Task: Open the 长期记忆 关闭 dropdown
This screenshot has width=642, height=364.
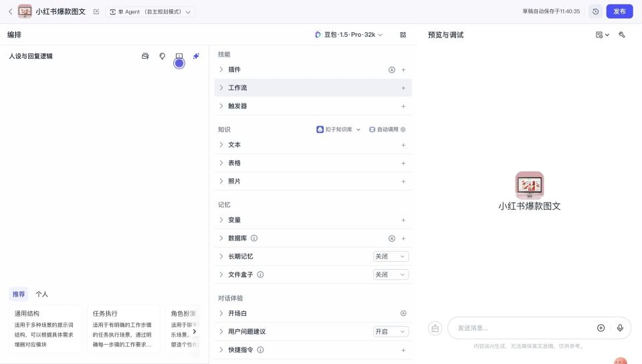Action: (x=391, y=256)
